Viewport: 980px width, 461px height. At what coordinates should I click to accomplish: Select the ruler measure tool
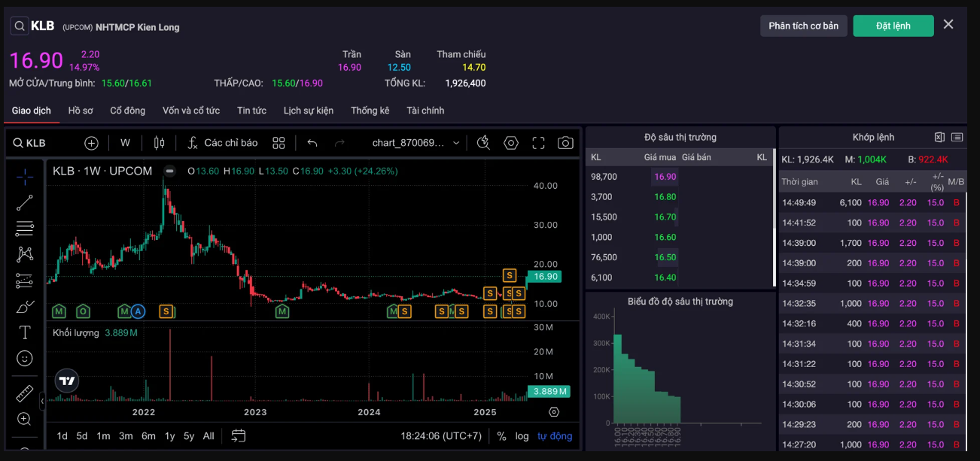point(25,393)
